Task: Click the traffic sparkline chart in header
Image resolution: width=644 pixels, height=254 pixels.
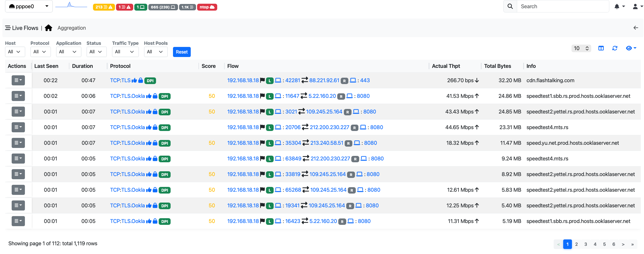Action: coord(71,5)
